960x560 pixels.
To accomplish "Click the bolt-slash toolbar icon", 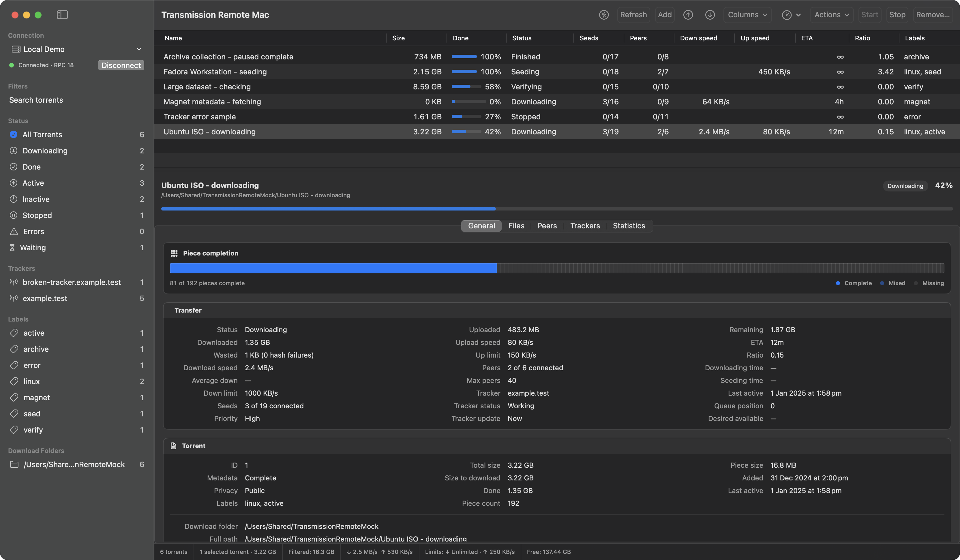I will 604,15.
